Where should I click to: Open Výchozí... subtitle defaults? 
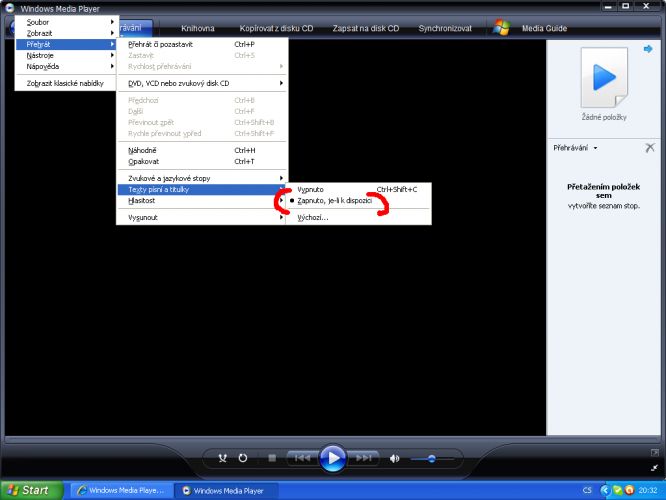[x=359, y=218]
